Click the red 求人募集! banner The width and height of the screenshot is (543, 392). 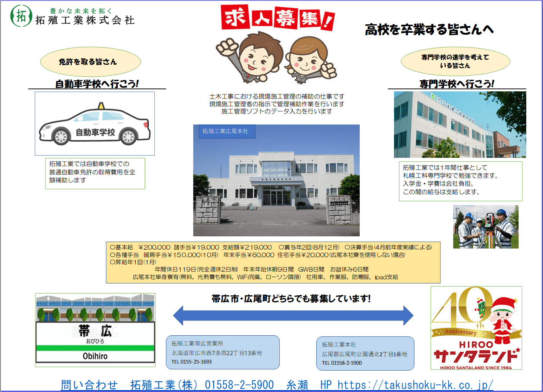(277, 18)
